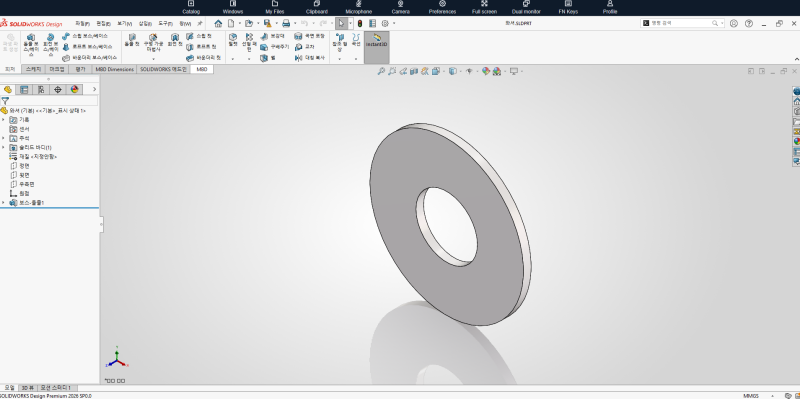This screenshot has width=800, height=399.
Task: Expand the 보스-돌출1 feature node
Action: tap(4, 203)
